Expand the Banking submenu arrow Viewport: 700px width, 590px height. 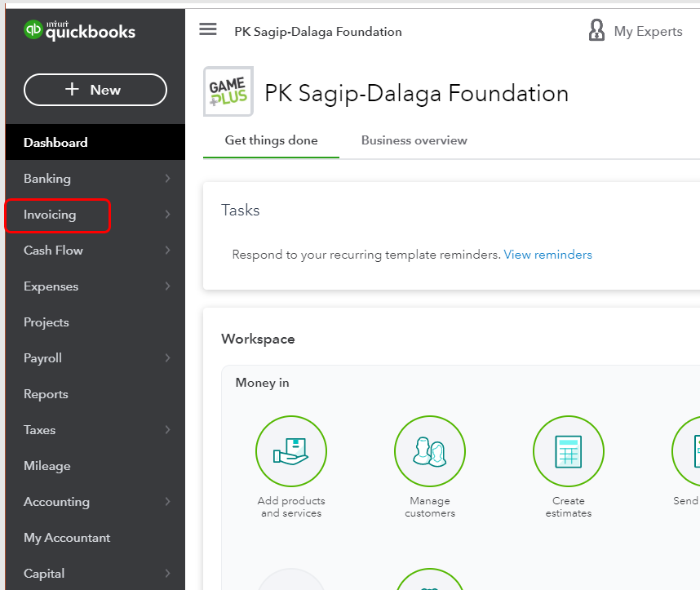pyautogui.click(x=167, y=179)
